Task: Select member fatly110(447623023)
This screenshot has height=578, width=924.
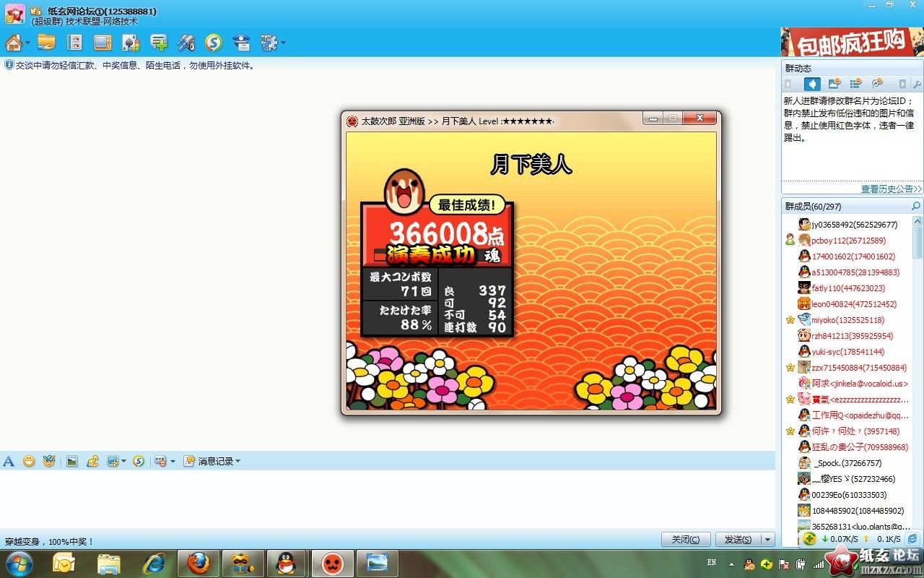Action: point(849,288)
